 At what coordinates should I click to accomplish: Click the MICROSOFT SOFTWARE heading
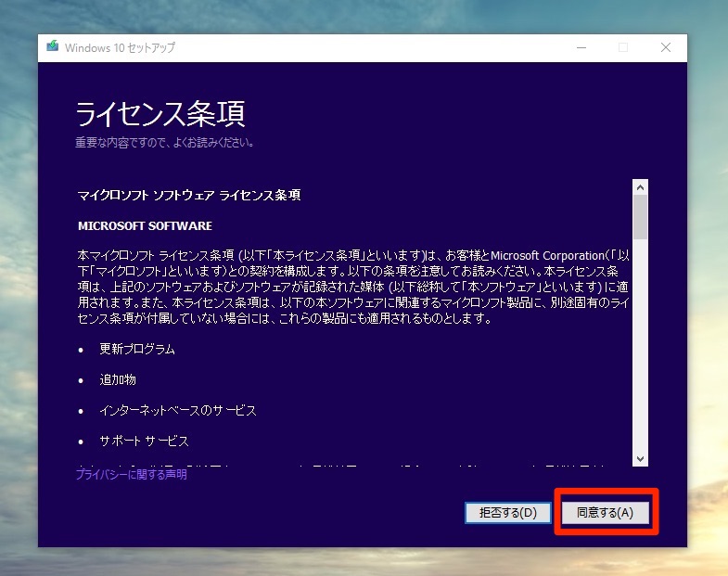(x=145, y=225)
